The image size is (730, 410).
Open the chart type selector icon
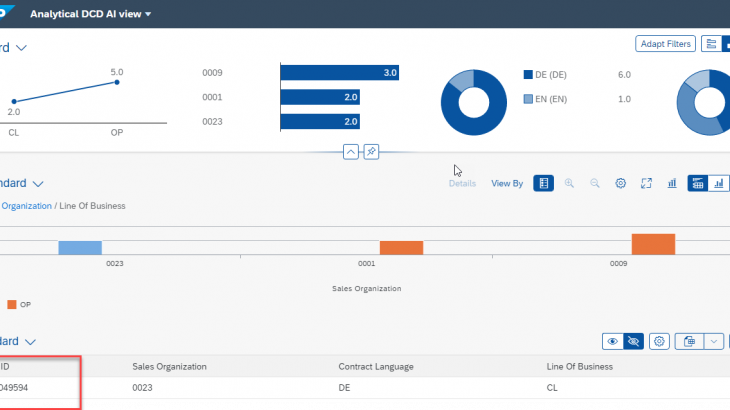[672, 184]
